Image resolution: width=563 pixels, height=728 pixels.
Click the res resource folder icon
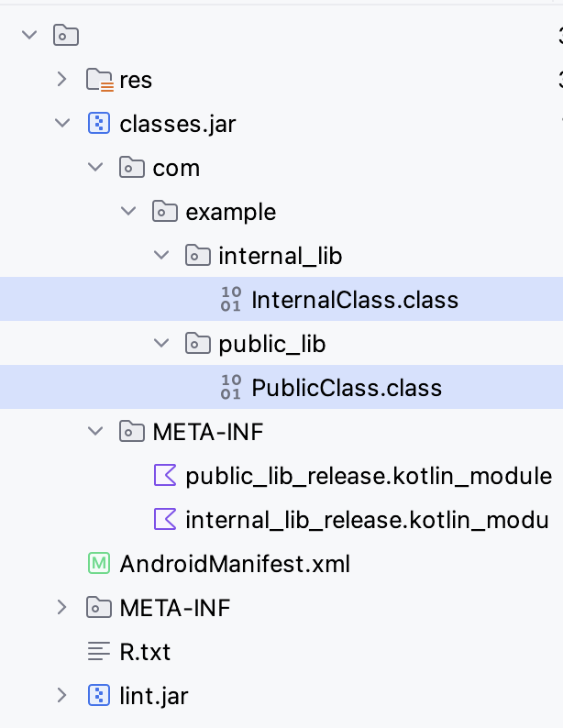(x=100, y=80)
